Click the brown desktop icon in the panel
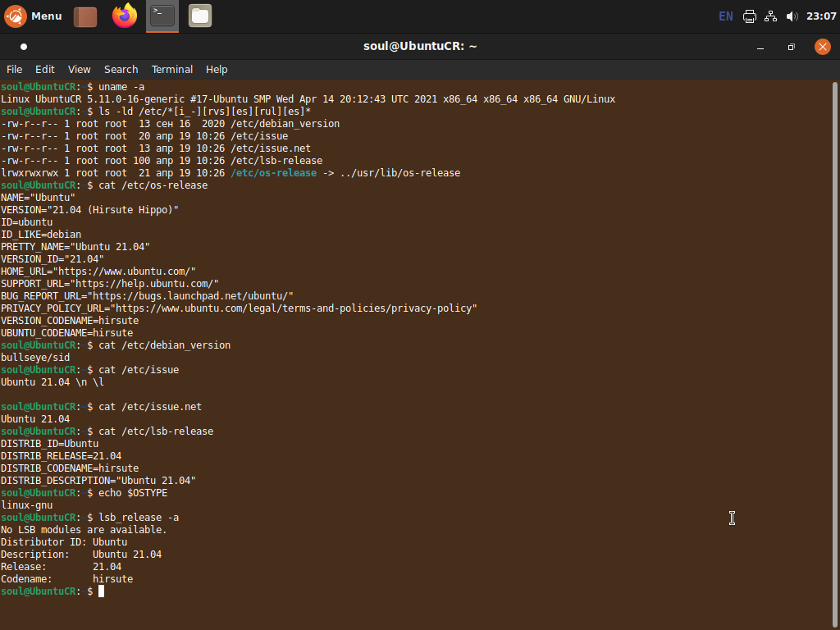 click(x=85, y=16)
